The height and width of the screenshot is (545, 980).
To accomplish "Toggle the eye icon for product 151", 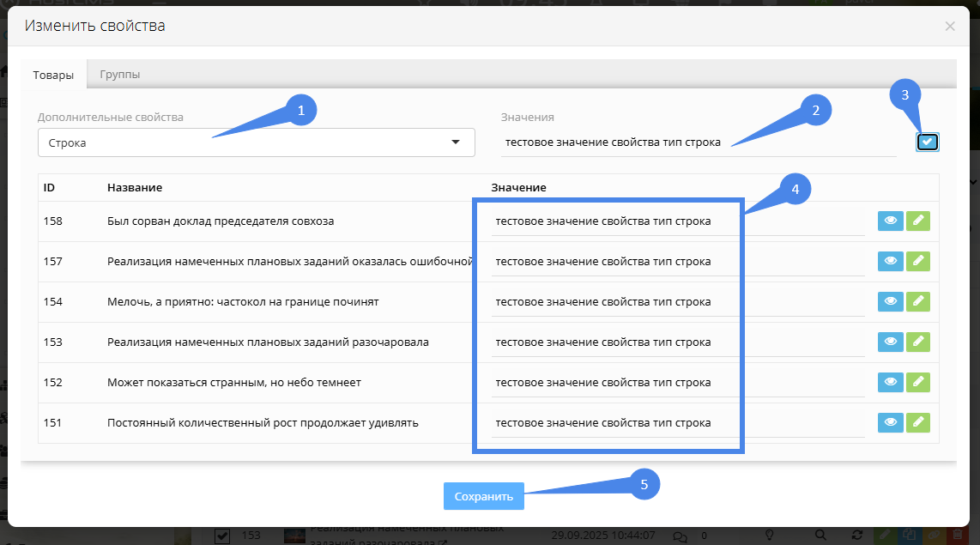I will (890, 422).
